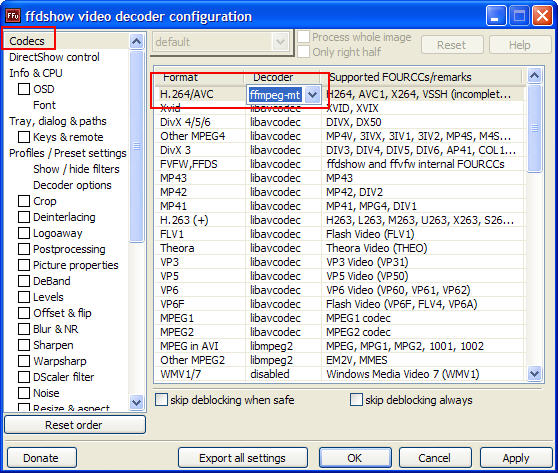Image resolution: width=558 pixels, height=473 pixels.
Task: Enable the Keys & remote checkbox
Action: click(24, 137)
